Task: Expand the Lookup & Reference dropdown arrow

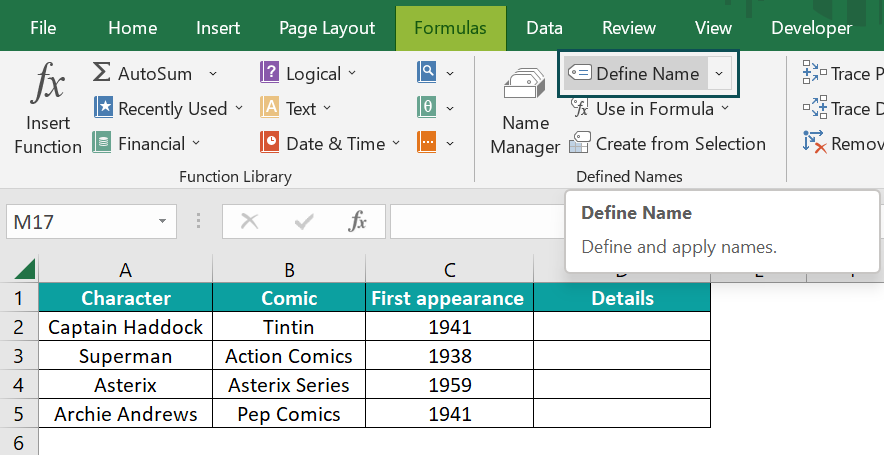Action: (450, 73)
